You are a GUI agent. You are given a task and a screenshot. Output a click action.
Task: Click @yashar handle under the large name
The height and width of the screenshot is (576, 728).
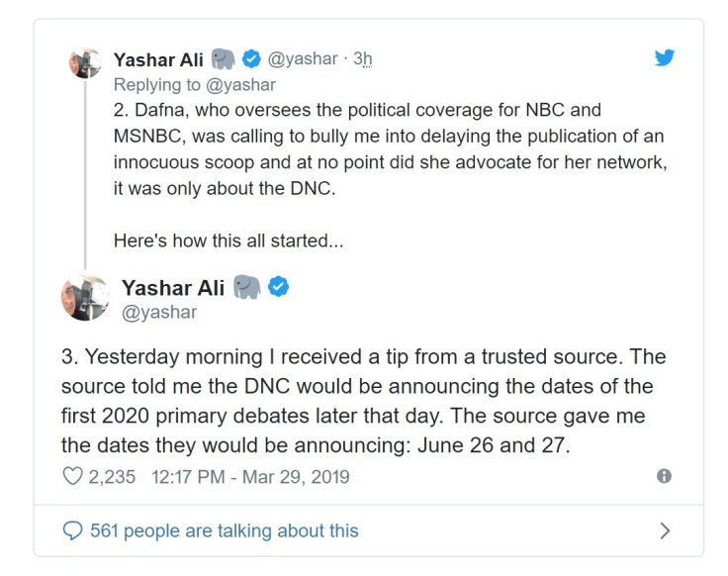(158, 313)
